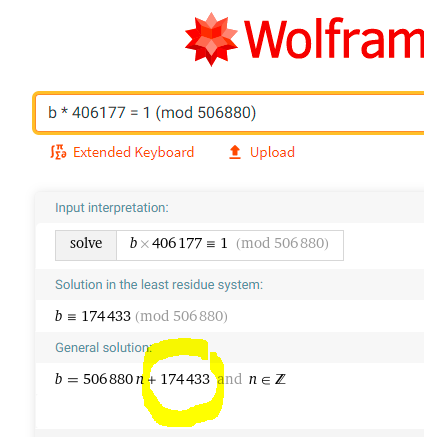
Task: Select the result b ≡ 174433
Action: coord(93,316)
